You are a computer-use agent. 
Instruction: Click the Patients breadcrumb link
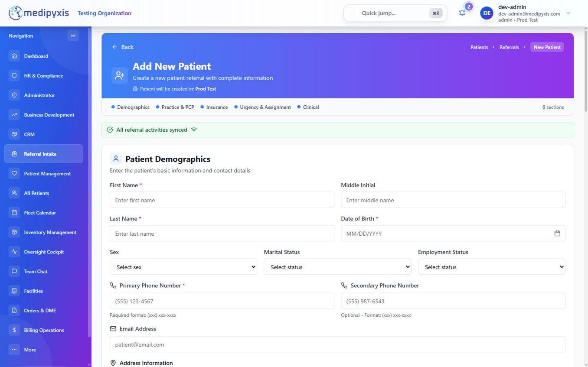[x=479, y=47]
